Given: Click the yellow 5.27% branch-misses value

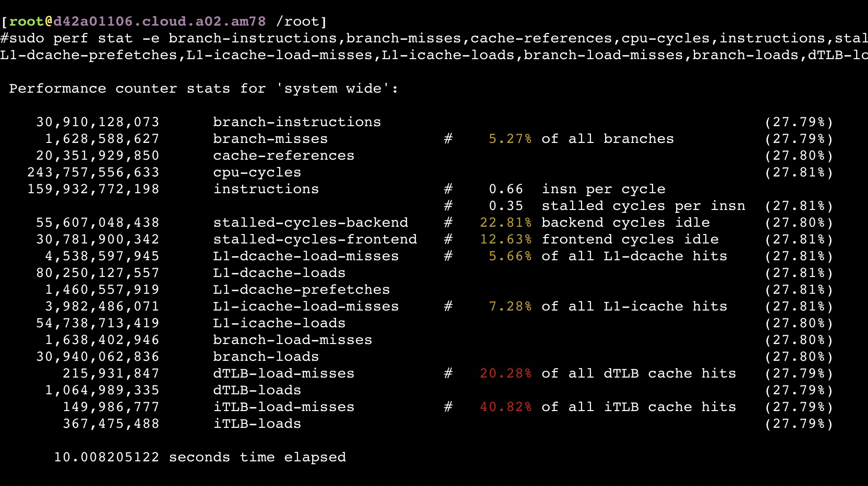Looking at the screenshot, I should 510,139.
